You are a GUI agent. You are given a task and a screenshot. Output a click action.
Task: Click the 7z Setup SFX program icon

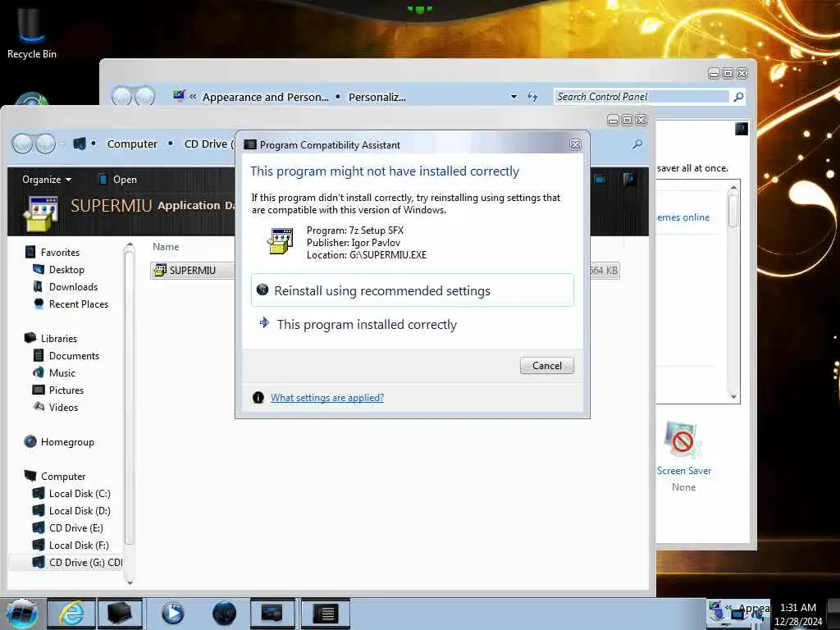(x=281, y=241)
